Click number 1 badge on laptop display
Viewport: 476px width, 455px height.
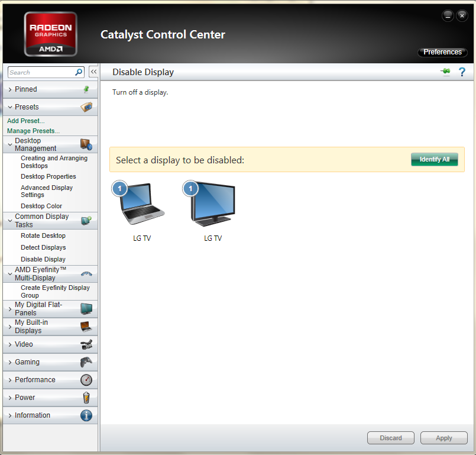point(119,189)
